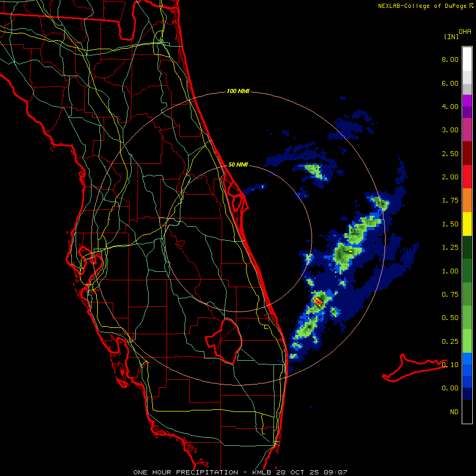Viewport: 476px width, 476px height.
Task: Click the 2.50 legend value
Action: 450,153
